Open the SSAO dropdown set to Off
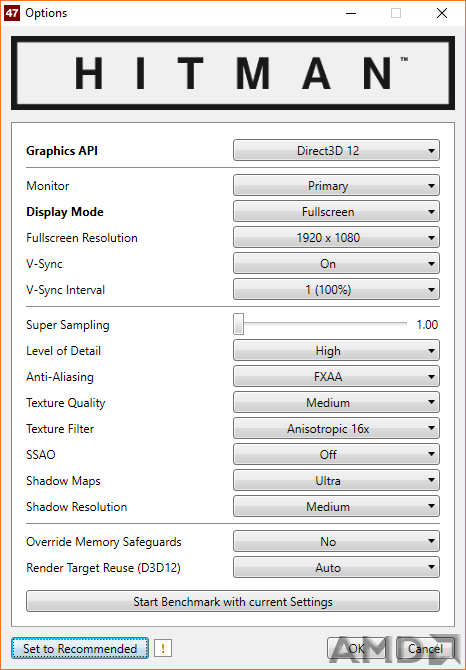Viewport: 466px width, 670px height. click(336, 455)
